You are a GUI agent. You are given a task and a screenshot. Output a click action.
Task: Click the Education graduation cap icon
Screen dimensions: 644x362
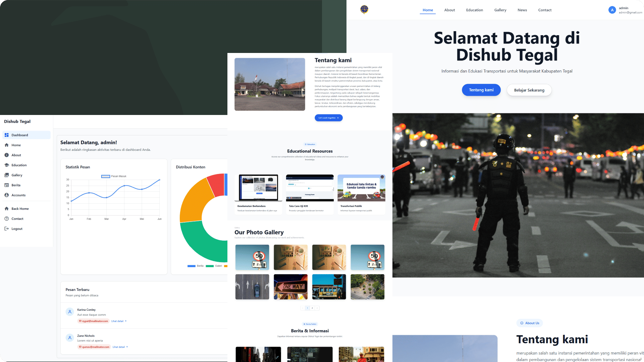point(7,165)
